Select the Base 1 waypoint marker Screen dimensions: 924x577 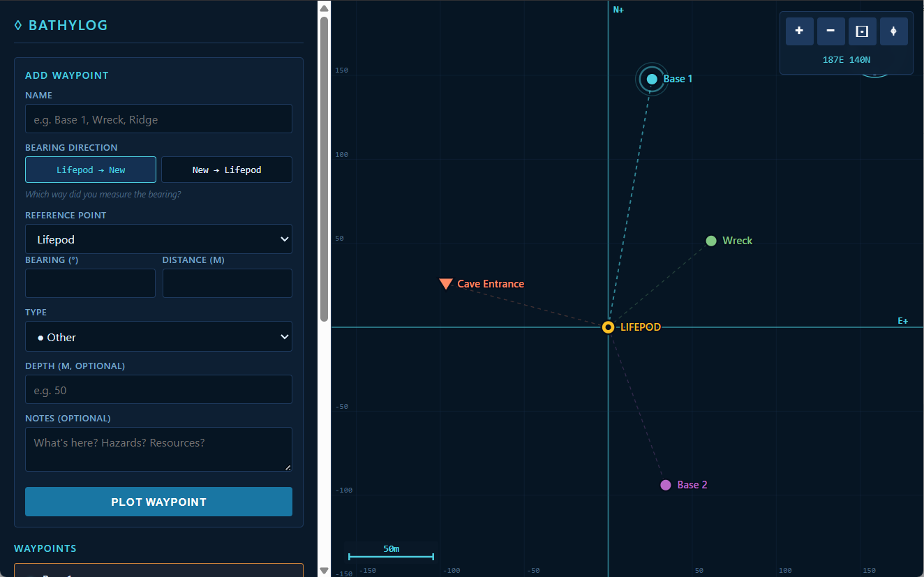point(652,79)
